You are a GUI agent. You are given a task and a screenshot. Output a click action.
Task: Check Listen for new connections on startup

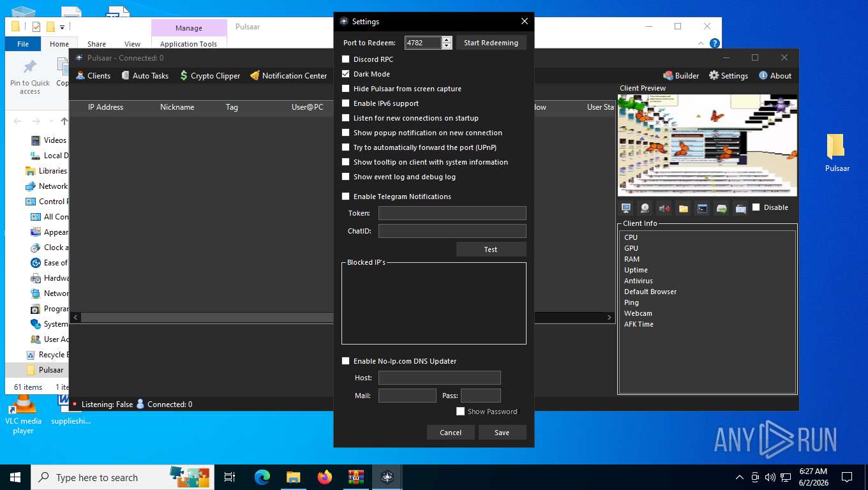click(x=346, y=118)
